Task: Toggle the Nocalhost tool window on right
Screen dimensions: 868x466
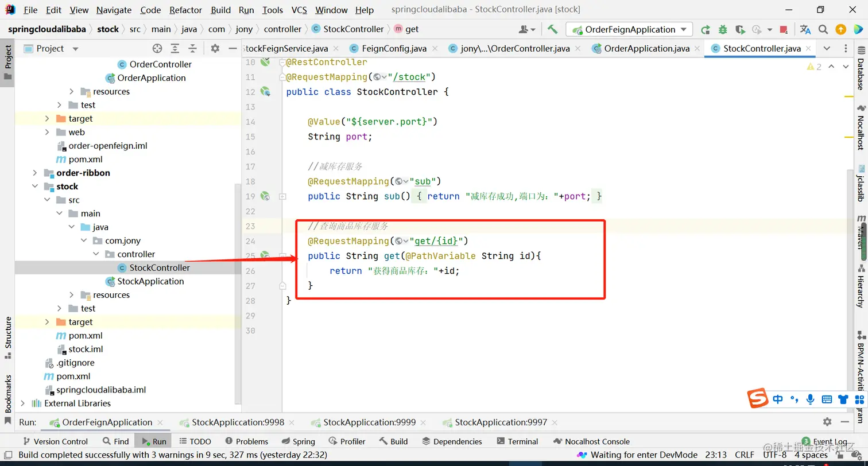Action: point(861,127)
